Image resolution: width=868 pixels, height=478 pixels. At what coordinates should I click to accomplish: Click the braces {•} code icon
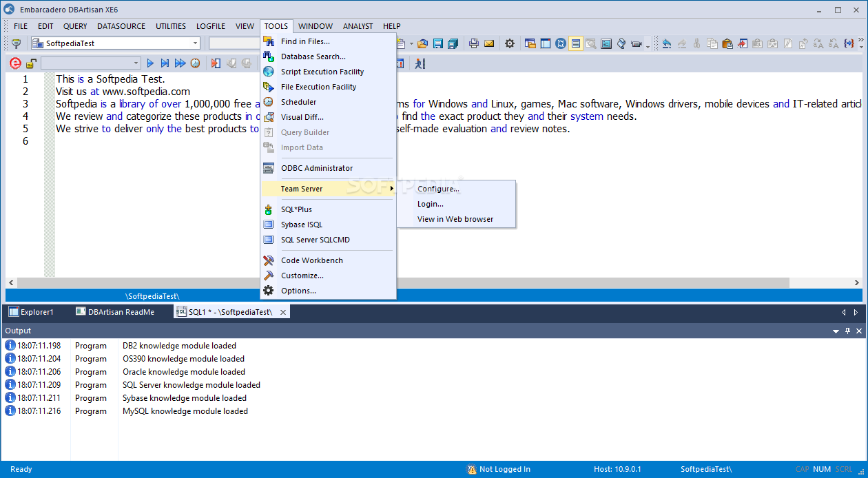[x=849, y=43]
